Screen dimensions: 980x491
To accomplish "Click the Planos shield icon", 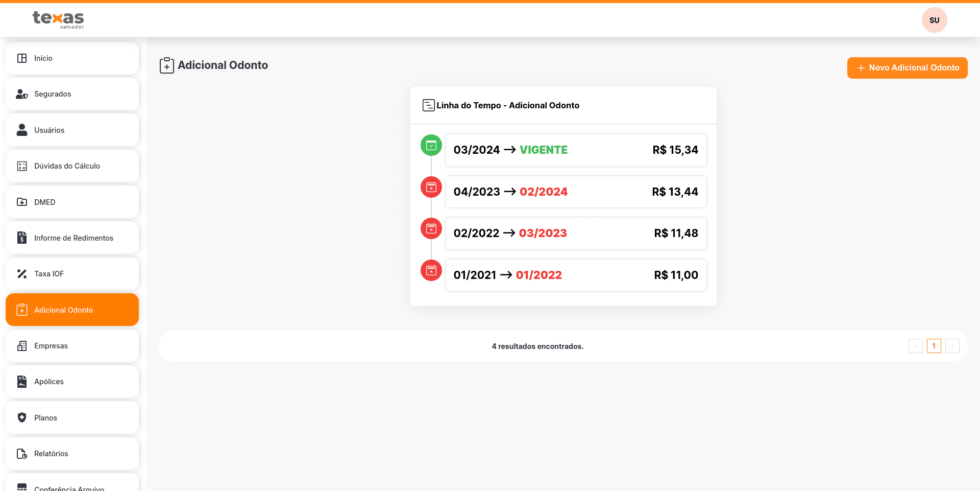I will coord(22,418).
